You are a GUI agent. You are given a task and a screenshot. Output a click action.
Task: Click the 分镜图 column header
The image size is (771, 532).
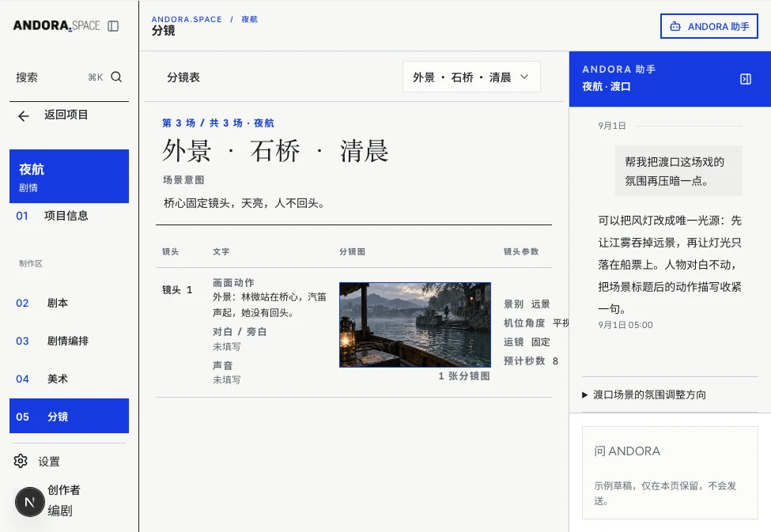[x=352, y=251]
